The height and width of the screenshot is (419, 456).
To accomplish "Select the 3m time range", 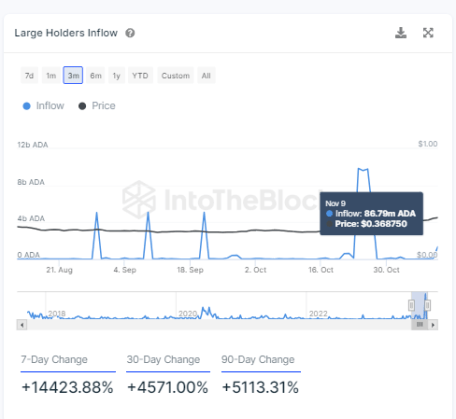I will click(73, 75).
